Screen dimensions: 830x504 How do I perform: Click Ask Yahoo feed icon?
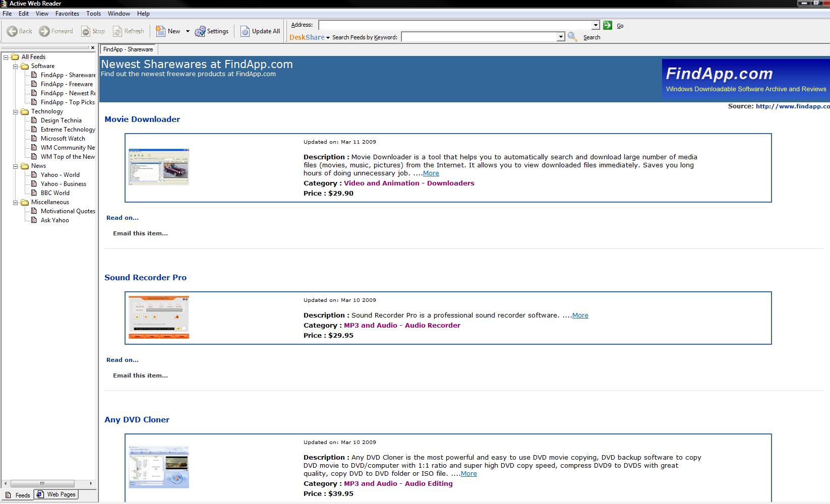[x=34, y=220]
